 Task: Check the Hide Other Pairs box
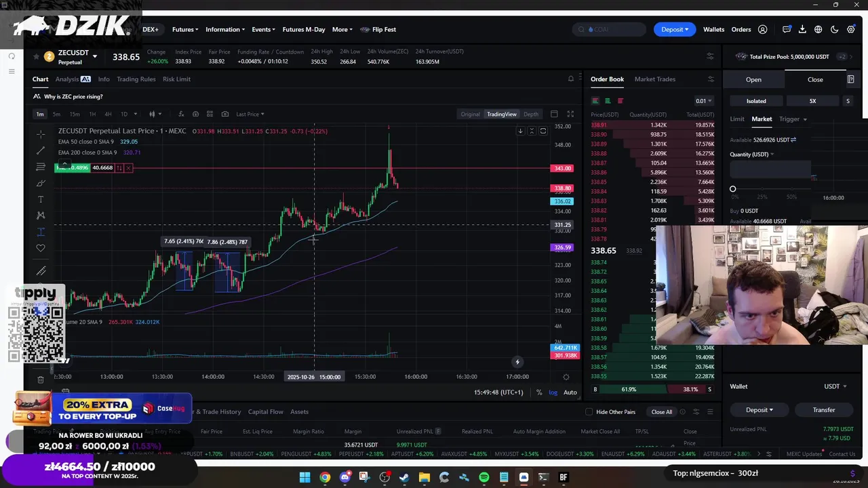[x=589, y=412]
